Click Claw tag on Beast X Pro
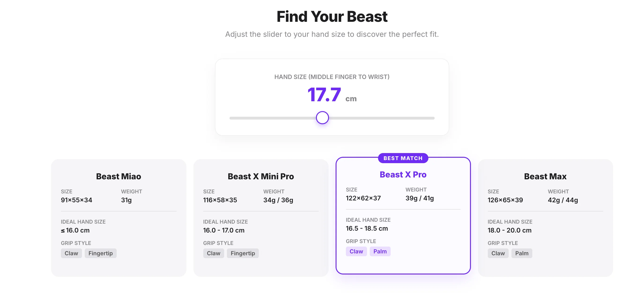The height and width of the screenshot is (293, 644). (x=356, y=252)
